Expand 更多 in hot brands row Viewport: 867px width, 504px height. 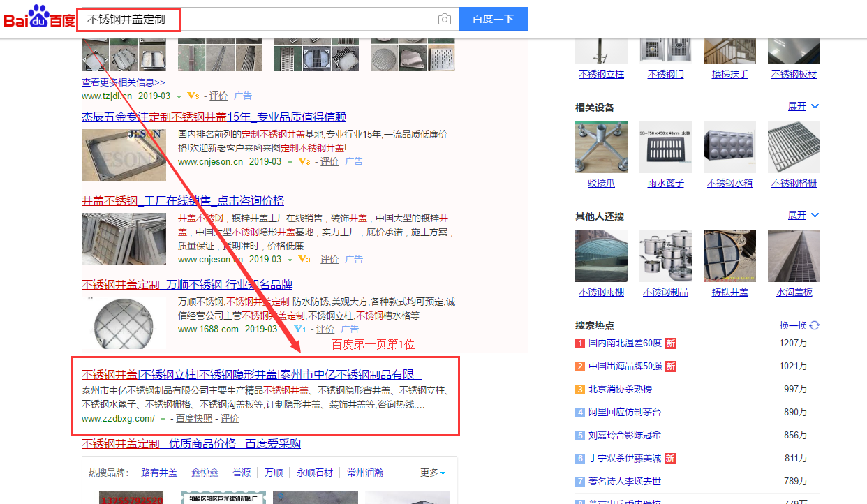pos(433,473)
